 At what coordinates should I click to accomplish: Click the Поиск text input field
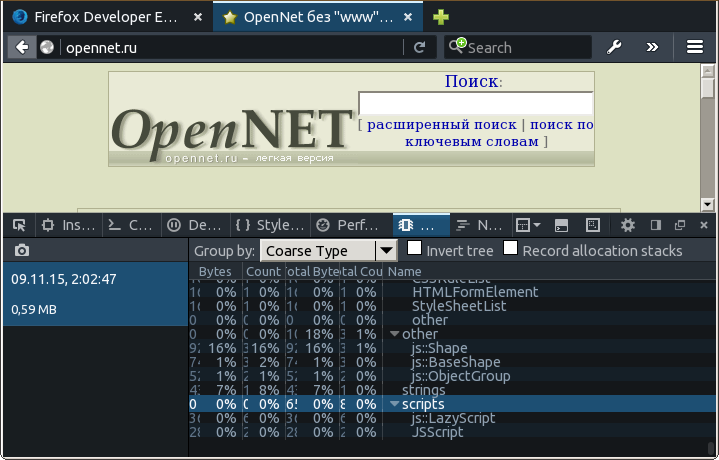click(x=475, y=103)
